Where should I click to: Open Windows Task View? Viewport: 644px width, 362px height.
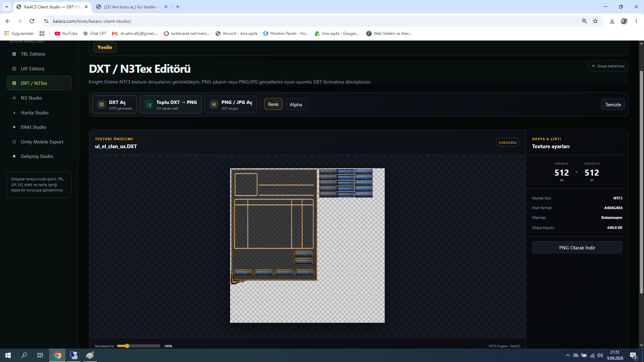click(x=40, y=355)
